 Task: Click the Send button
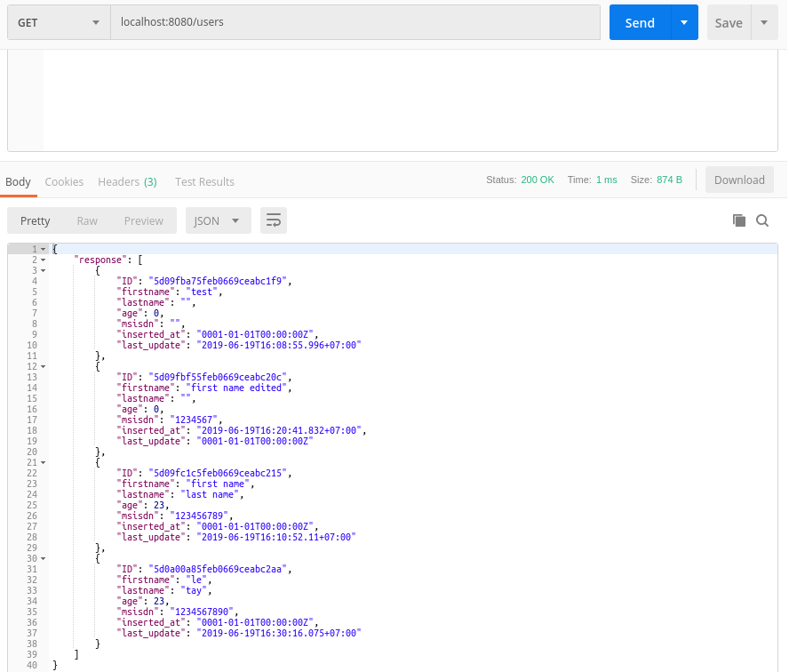[639, 23]
